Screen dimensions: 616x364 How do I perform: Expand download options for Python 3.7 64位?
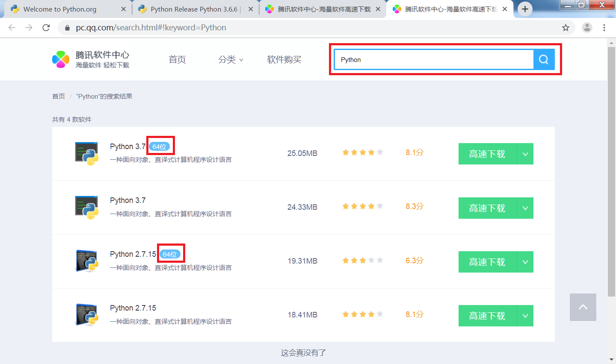(525, 154)
